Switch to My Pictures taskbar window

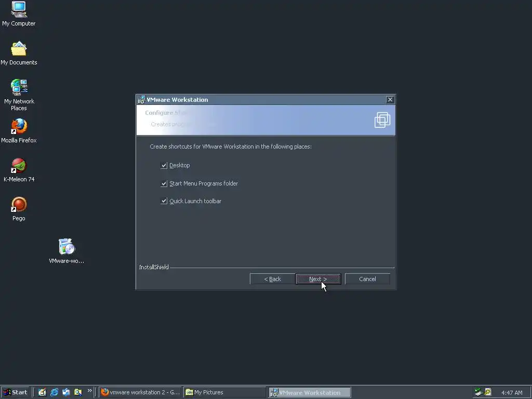click(224, 392)
